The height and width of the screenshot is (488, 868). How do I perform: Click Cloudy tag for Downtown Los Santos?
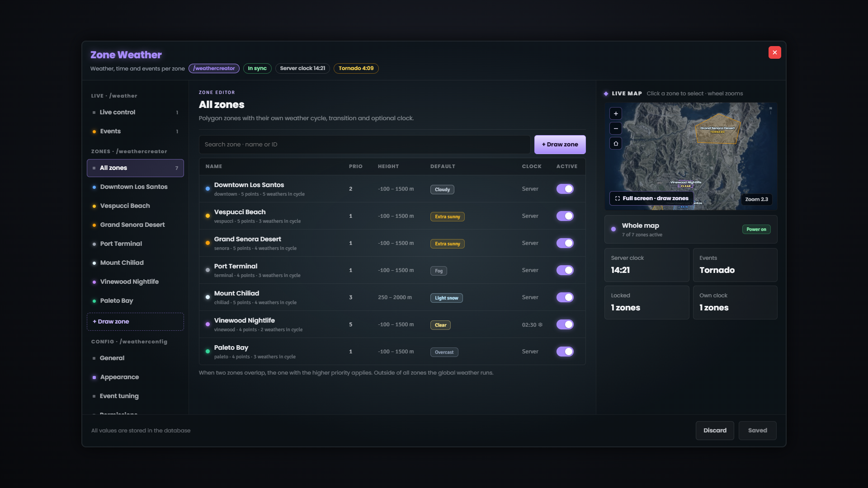pos(442,190)
